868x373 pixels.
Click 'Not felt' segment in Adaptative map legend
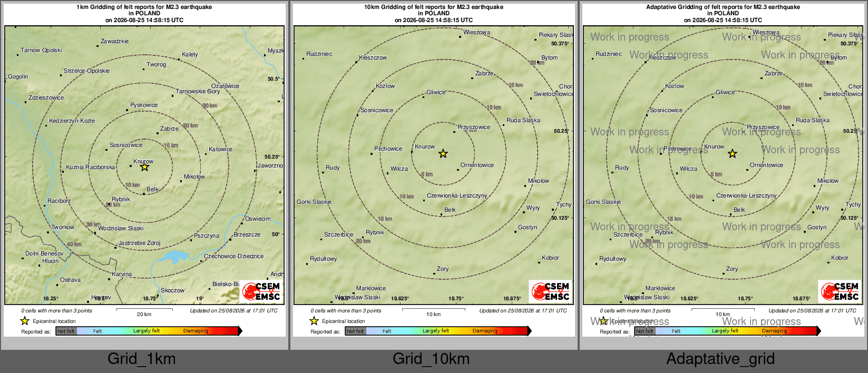click(645, 331)
